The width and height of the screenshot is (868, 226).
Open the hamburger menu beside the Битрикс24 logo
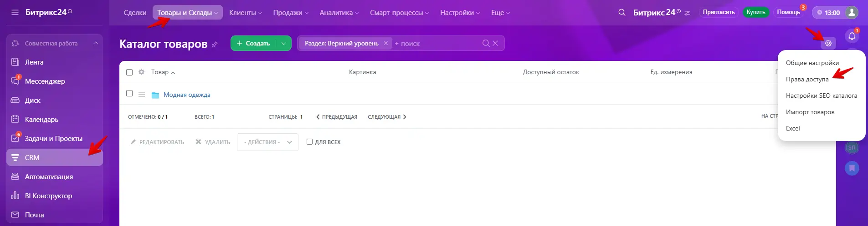tap(15, 12)
